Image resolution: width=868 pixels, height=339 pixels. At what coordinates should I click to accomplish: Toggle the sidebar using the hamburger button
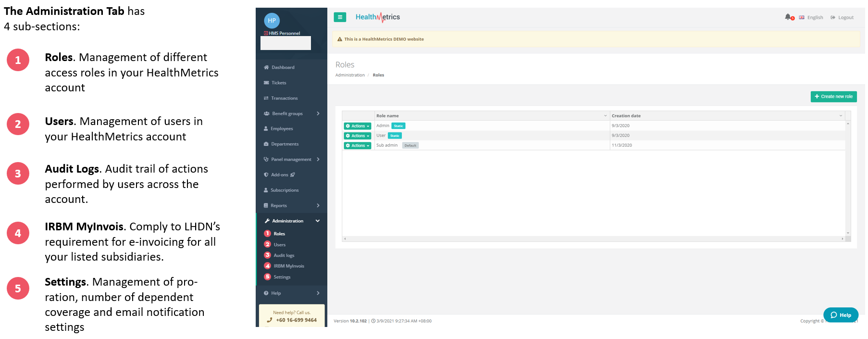(x=340, y=17)
